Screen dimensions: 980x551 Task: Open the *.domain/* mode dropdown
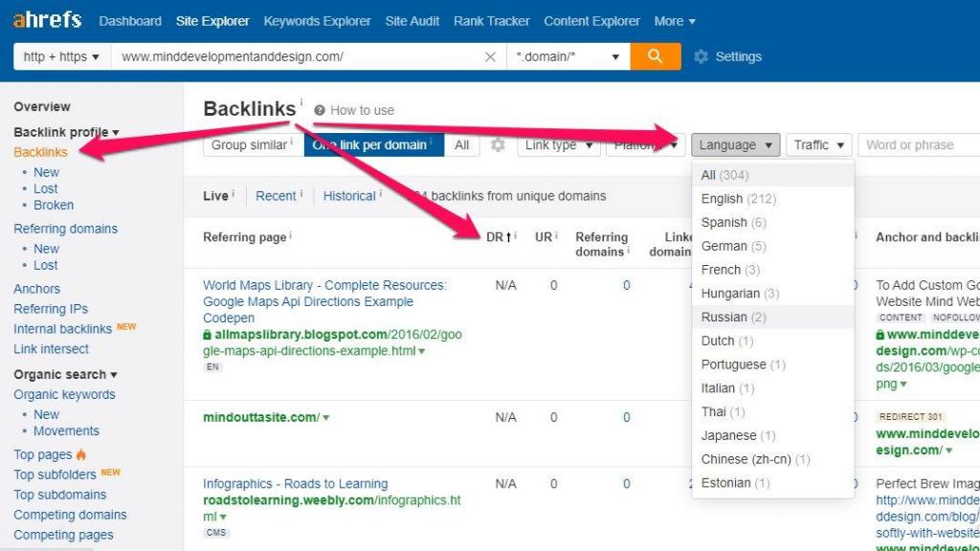(x=568, y=56)
